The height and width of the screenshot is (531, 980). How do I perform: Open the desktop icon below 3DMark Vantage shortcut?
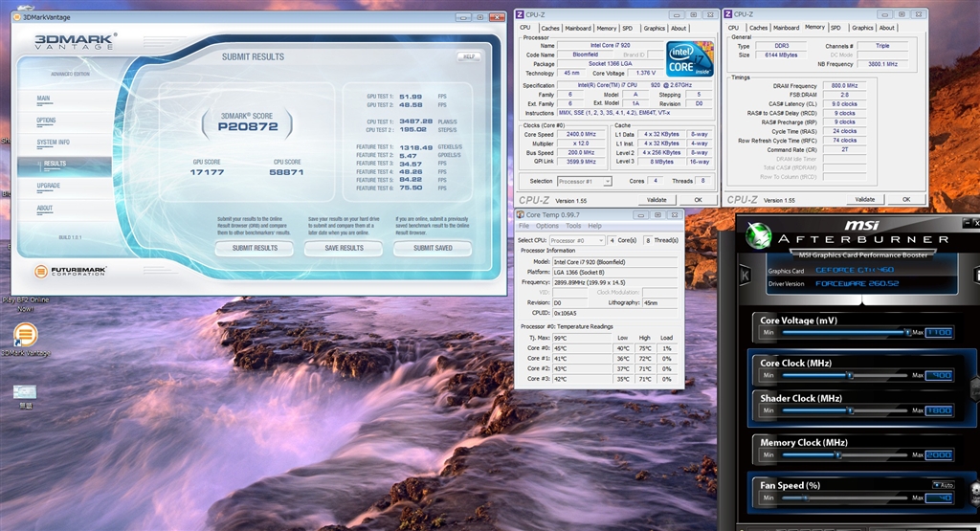[25, 392]
